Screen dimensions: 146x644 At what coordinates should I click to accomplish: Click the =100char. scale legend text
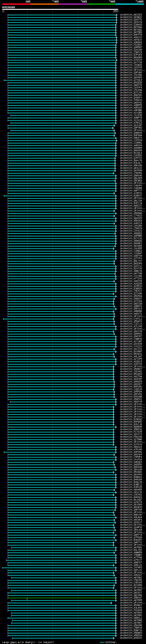pyautogui.click(x=111, y=642)
